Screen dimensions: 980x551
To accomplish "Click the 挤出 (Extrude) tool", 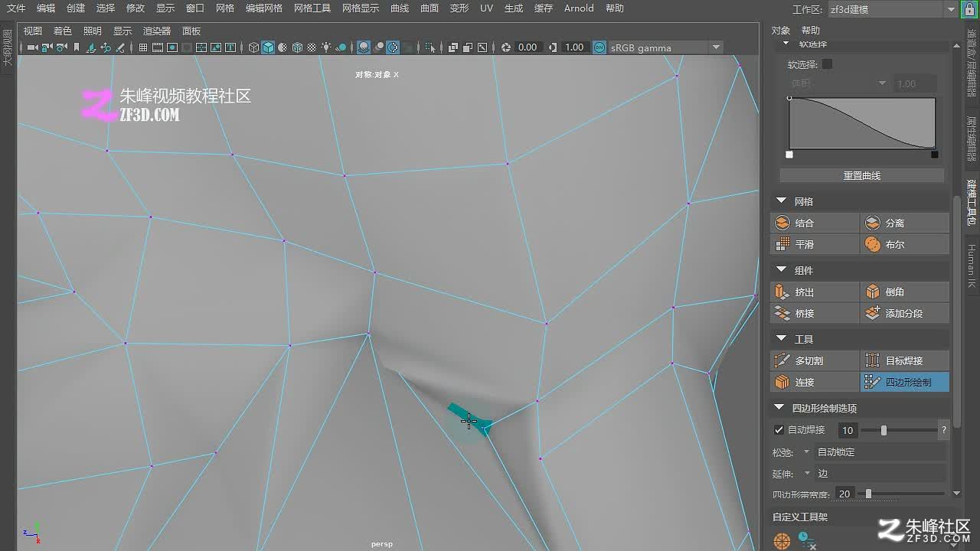I will pos(815,292).
